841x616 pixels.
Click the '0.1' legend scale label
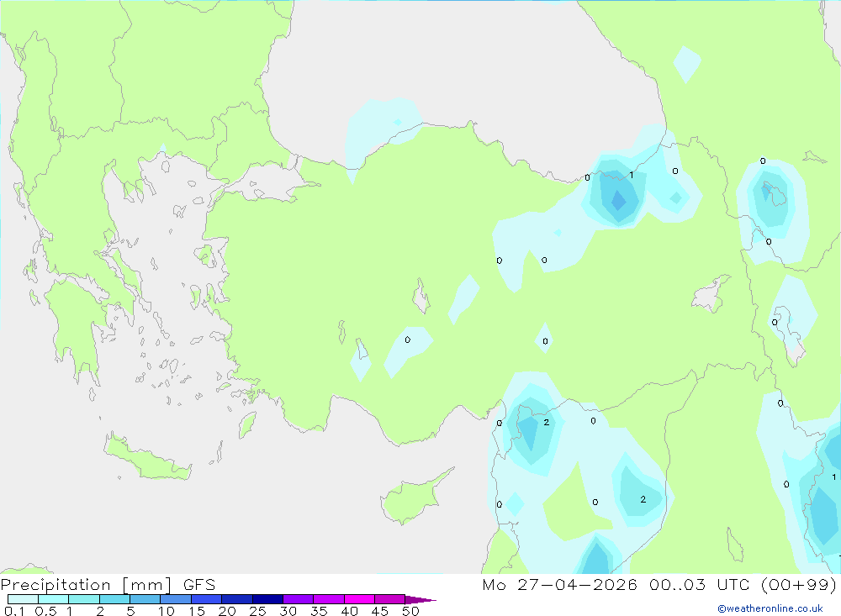(x=14, y=611)
